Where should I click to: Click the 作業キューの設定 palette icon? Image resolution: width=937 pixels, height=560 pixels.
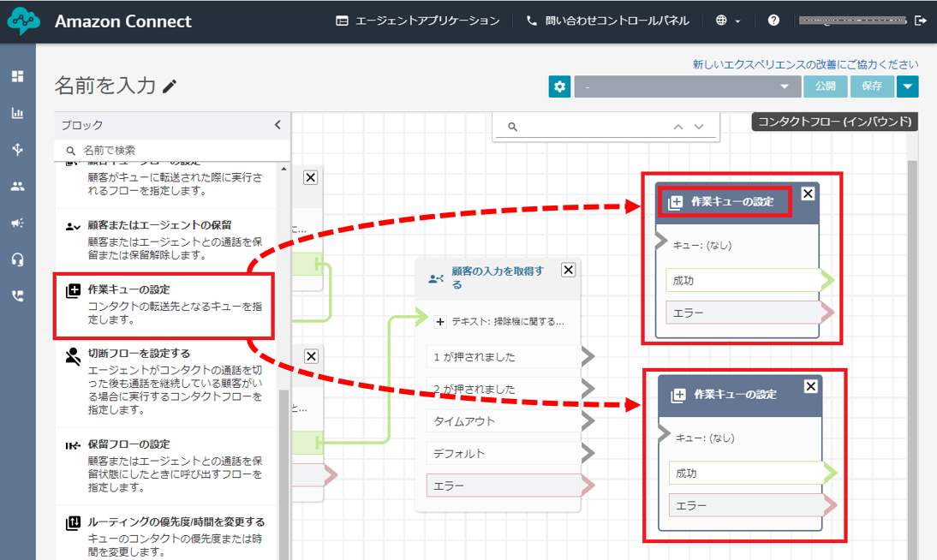[x=73, y=291]
